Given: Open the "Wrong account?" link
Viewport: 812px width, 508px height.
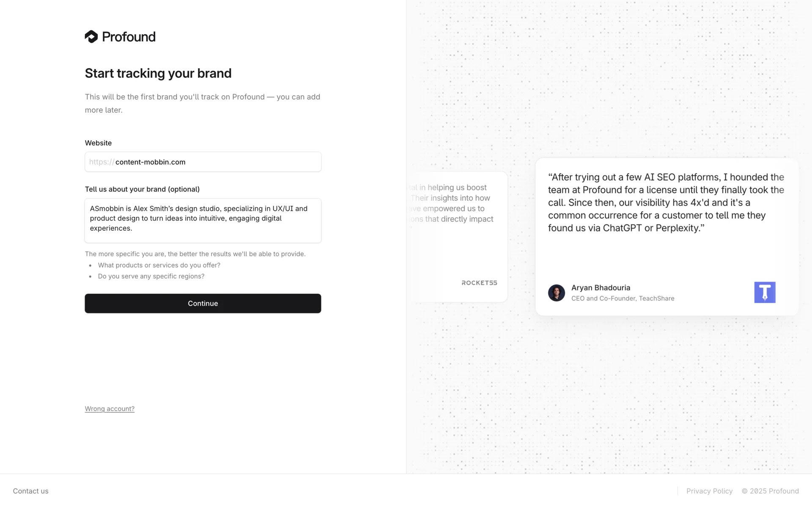Looking at the screenshot, I should pyautogui.click(x=110, y=409).
